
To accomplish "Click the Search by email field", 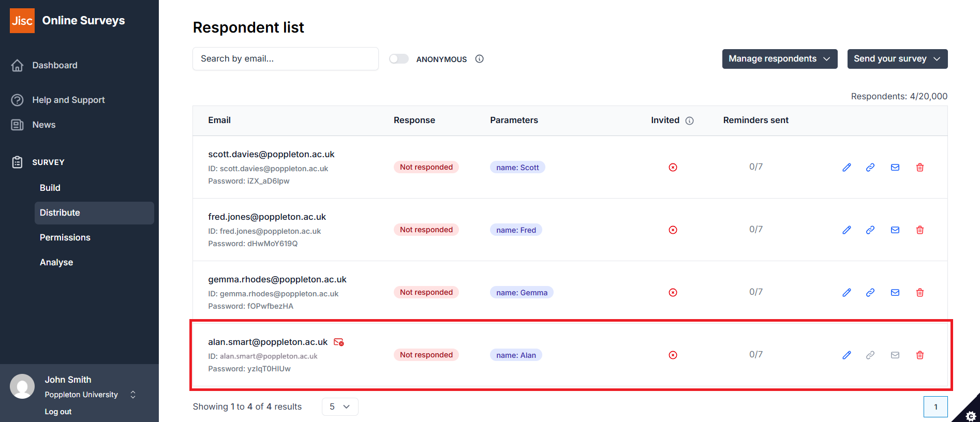I will tap(285, 59).
